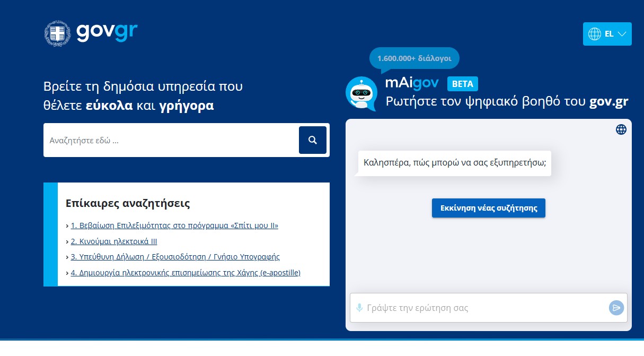Open the e-apostille creation link

pos(186,273)
